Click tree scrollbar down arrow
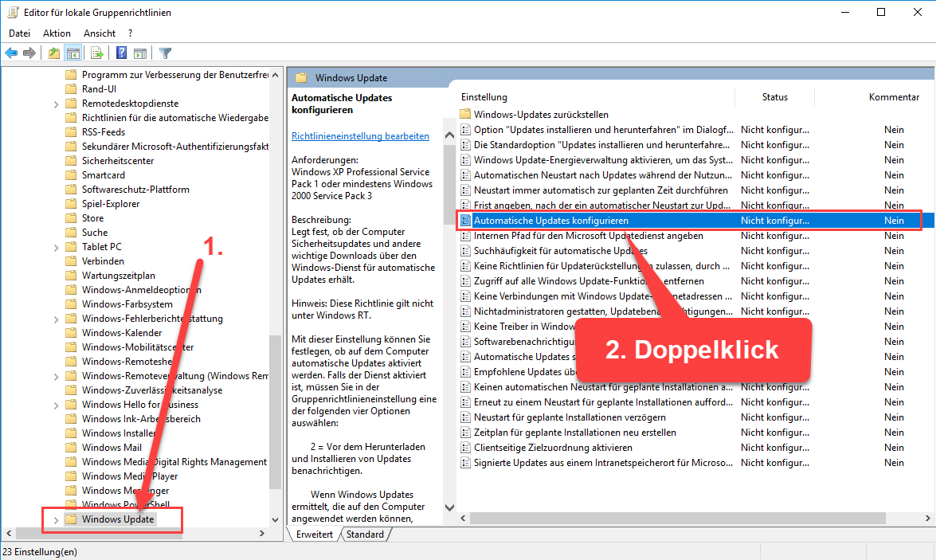Viewport: 936px width, 560px height. point(275,519)
